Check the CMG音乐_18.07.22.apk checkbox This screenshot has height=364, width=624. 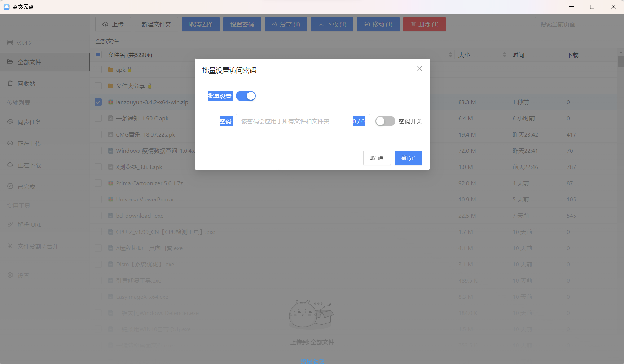tap(98, 134)
